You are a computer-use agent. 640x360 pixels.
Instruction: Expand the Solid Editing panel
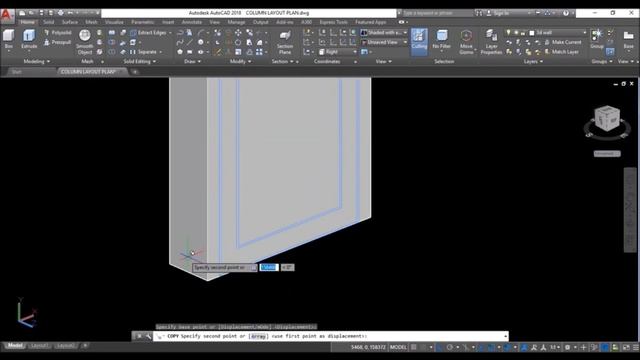(x=140, y=61)
